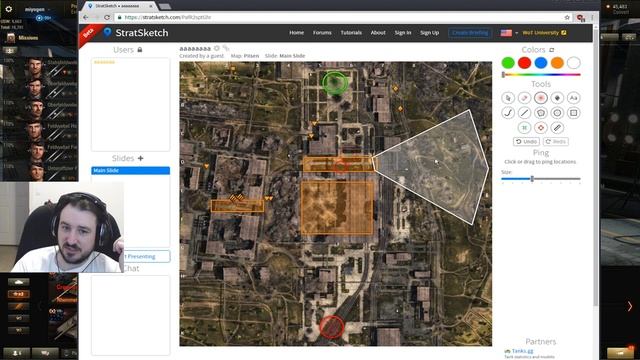Click the browser back arrow

click(85, 17)
